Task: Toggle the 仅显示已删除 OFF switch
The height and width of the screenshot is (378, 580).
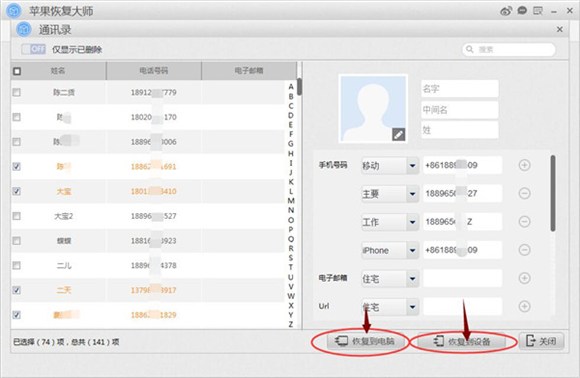Action: pos(34,49)
